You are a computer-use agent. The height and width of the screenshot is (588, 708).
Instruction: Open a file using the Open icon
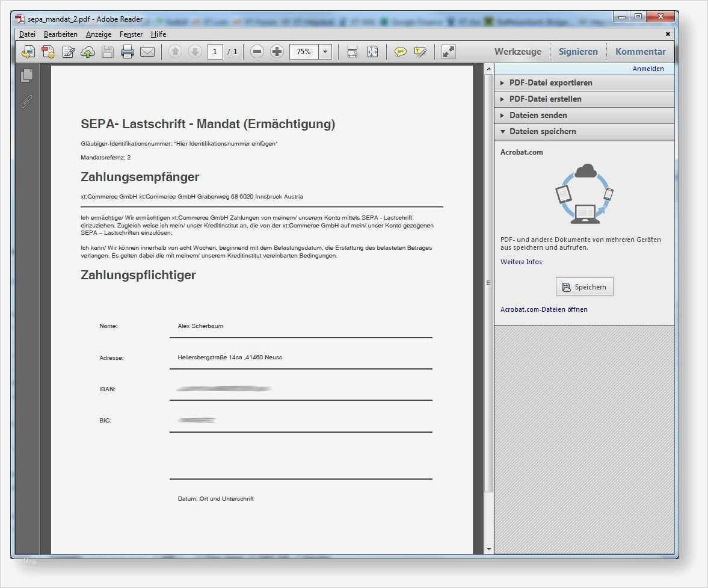coord(28,51)
